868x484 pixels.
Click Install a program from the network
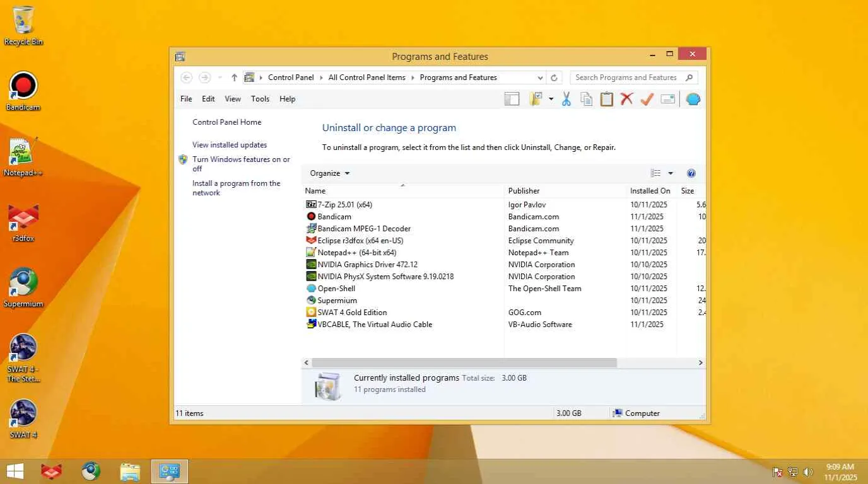pos(237,188)
